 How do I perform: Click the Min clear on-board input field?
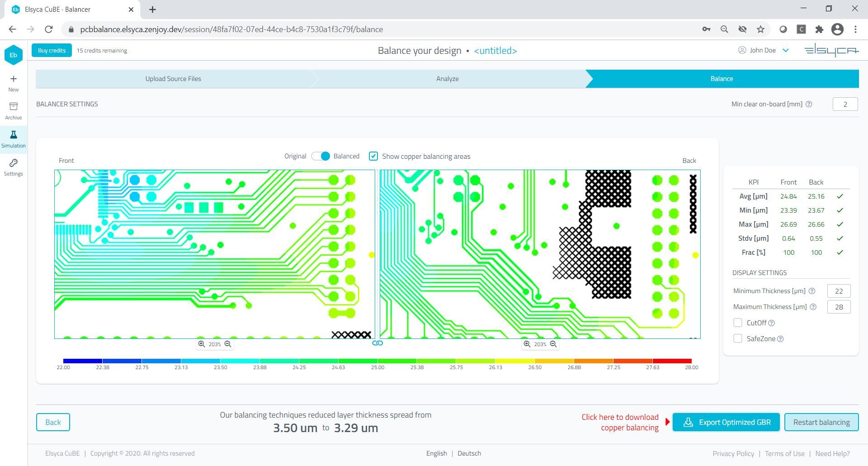[x=845, y=104]
